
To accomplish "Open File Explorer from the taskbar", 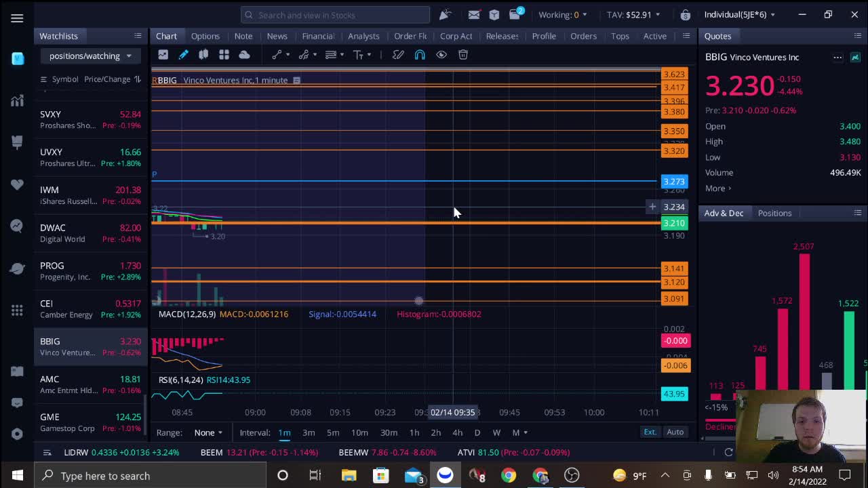I will pyautogui.click(x=349, y=476).
